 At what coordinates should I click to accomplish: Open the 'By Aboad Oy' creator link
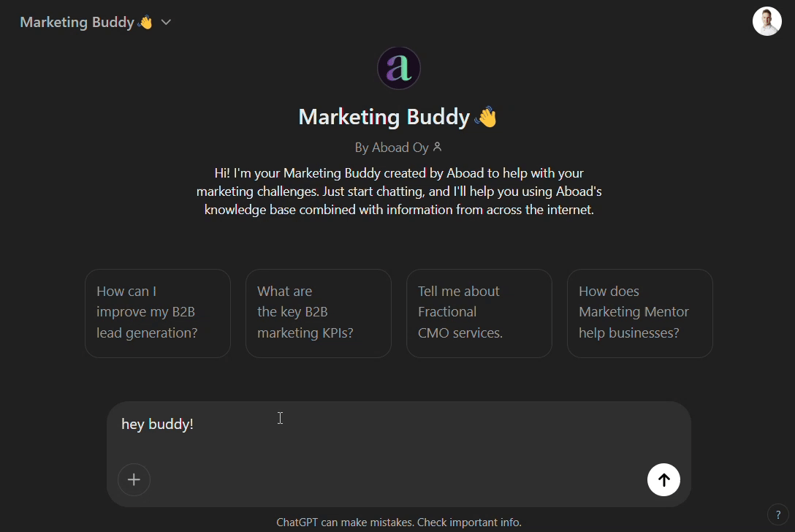[392, 148]
